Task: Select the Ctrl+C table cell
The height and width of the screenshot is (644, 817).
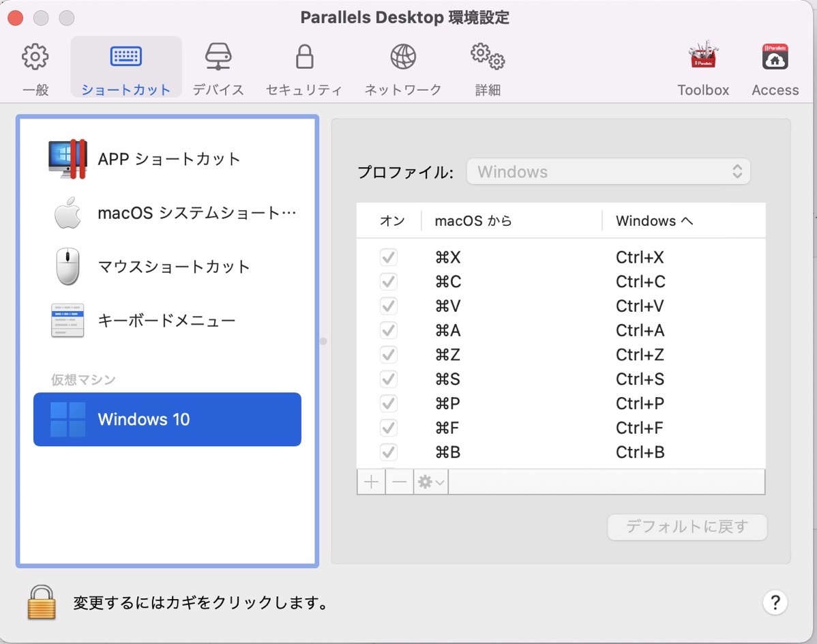Action: coord(640,281)
